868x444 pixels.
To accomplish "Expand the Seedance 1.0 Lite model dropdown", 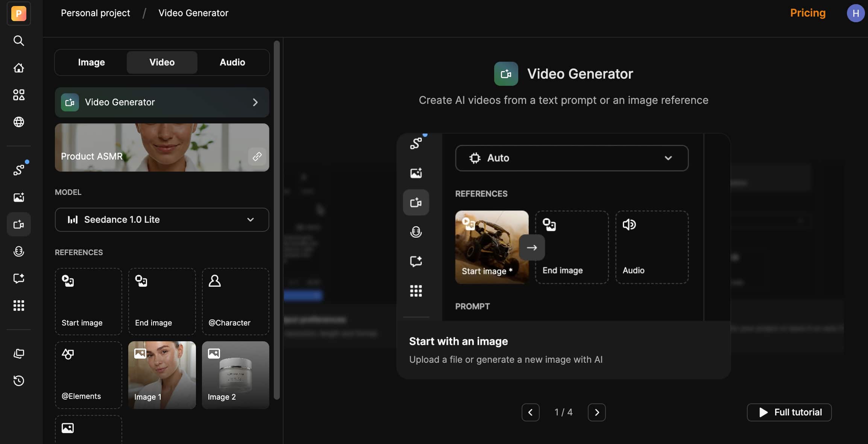I will [x=162, y=220].
